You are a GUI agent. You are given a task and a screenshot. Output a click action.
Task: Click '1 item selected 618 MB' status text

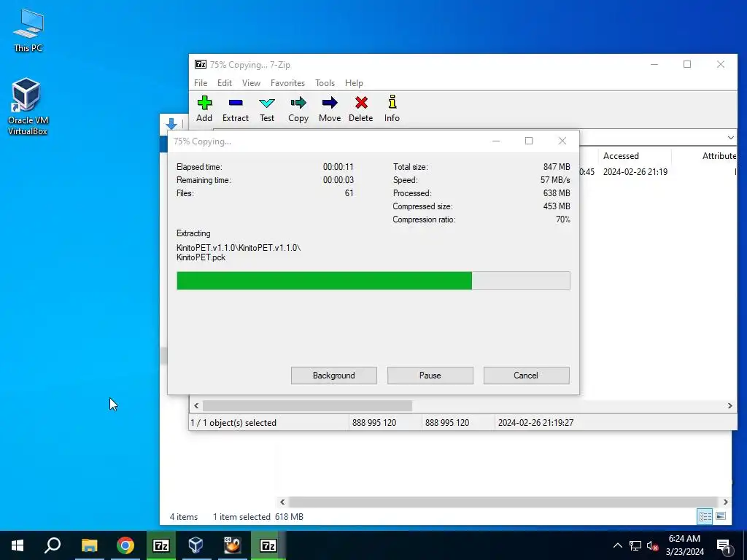pos(258,517)
